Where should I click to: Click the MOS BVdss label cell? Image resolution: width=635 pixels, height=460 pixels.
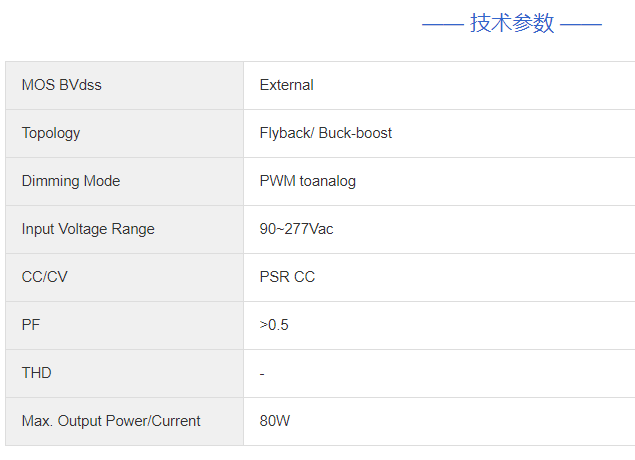(61, 85)
